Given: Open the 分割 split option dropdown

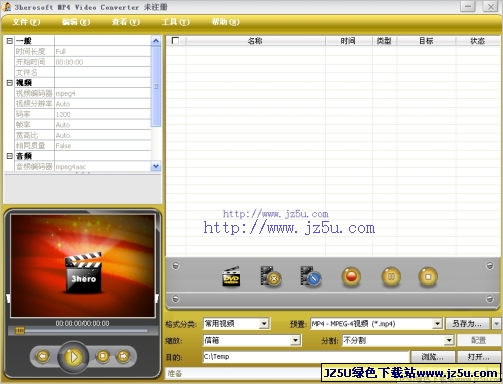Looking at the screenshot, I should tap(449, 340).
